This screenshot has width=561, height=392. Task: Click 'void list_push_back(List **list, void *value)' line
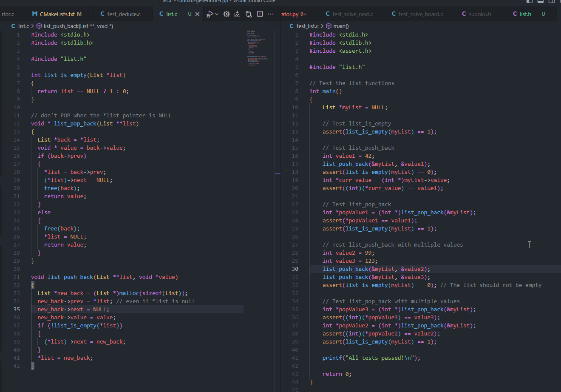pos(105,277)
